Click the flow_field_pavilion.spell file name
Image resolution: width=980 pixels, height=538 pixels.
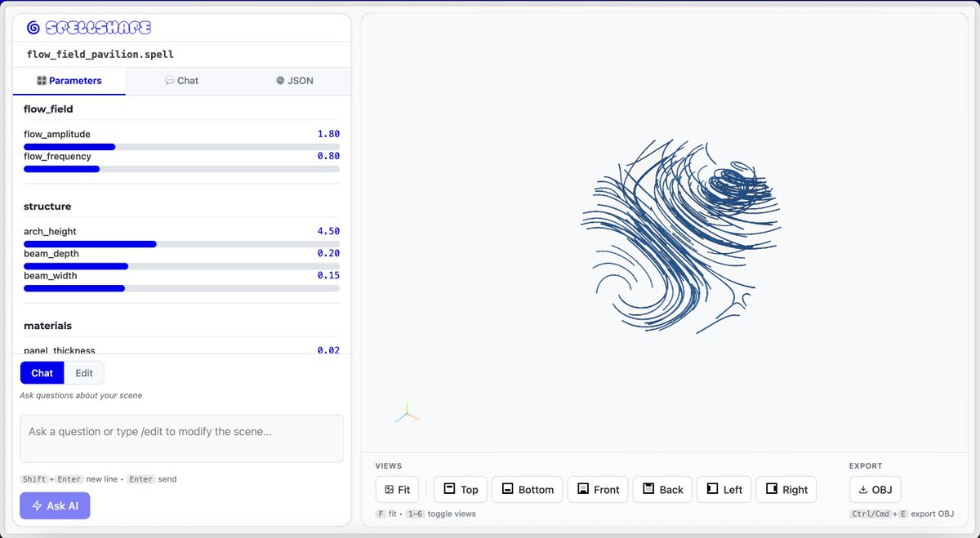tap(100, 55)
